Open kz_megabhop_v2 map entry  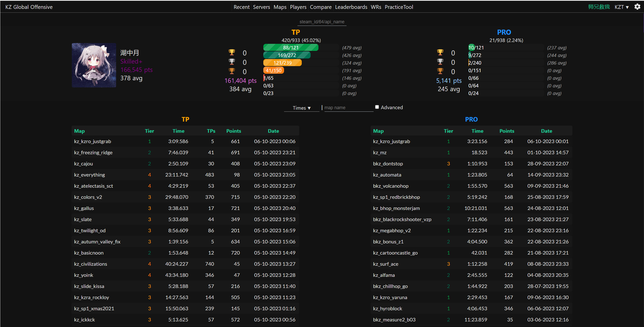[x=392, y=230]
